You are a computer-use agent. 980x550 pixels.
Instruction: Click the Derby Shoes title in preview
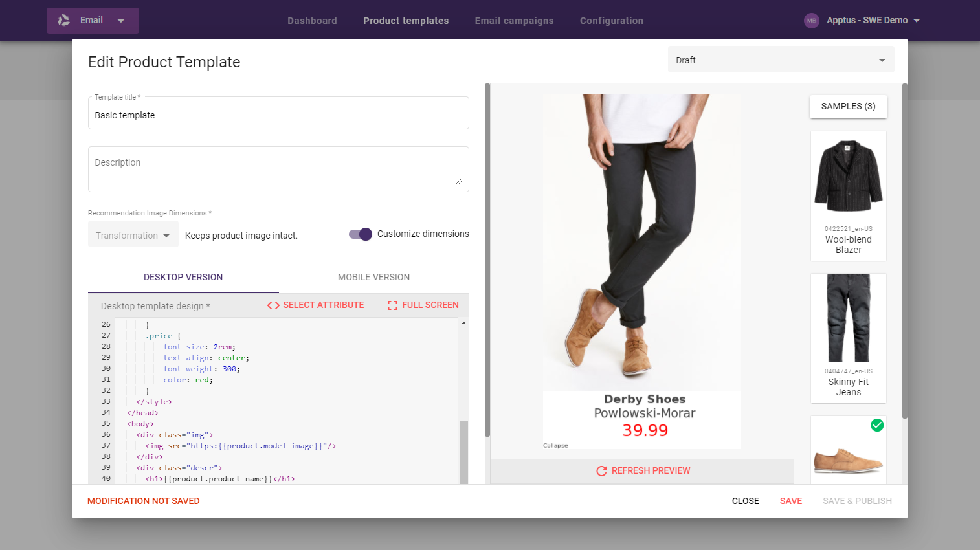click(x=645, y=399)
